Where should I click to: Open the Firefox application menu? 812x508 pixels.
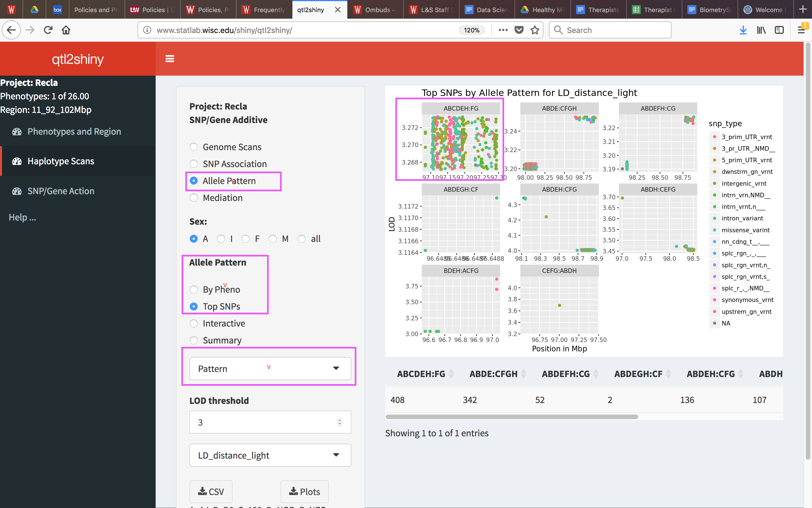point(801,30)
